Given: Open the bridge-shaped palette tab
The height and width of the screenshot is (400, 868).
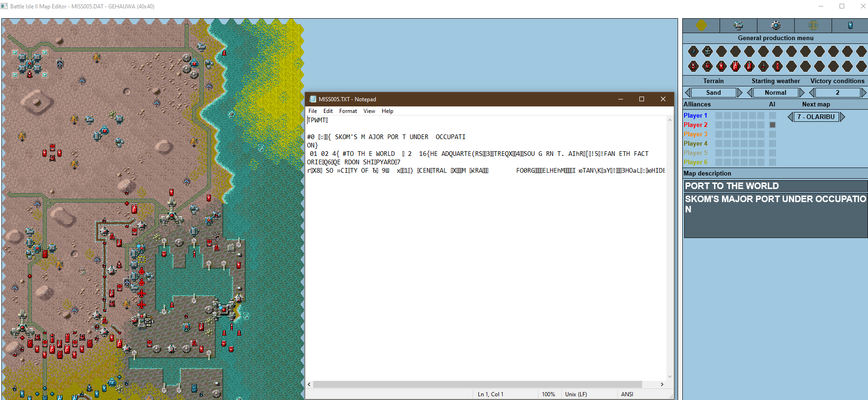Looking at the screenshot, I should (813, 25).
